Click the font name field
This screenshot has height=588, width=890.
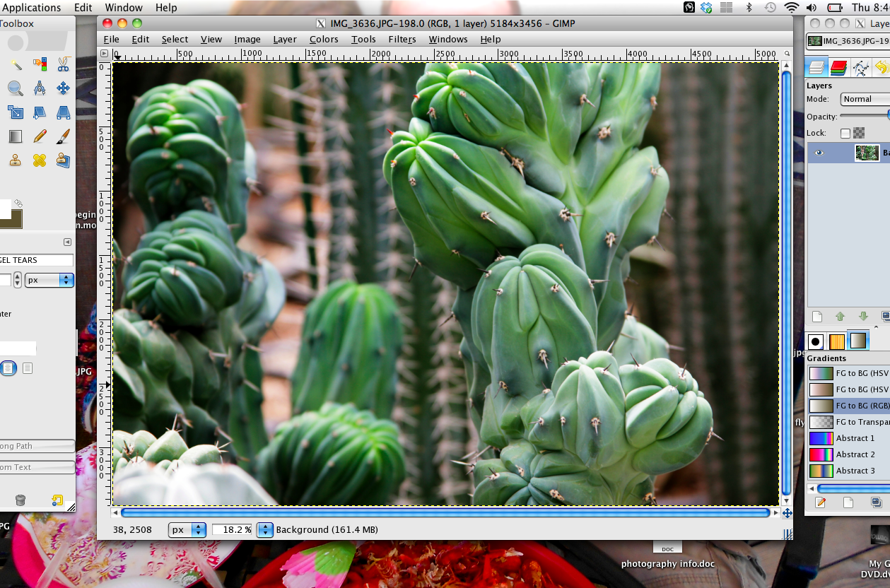37,260
